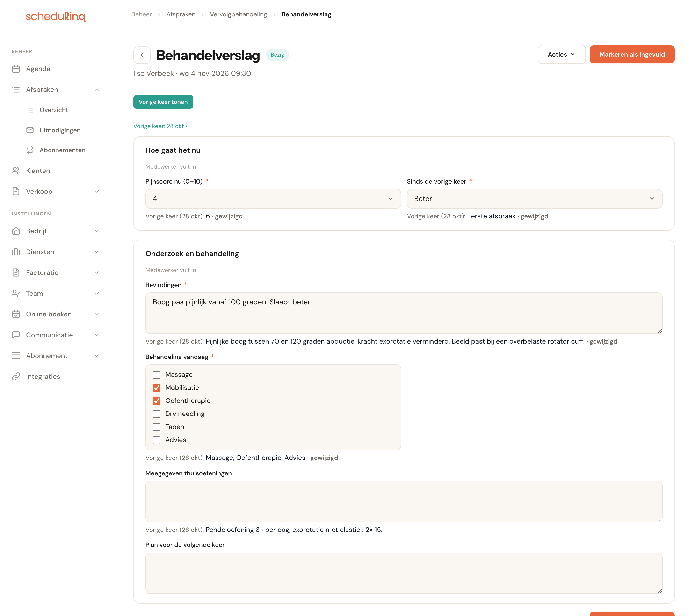696x616 pixels.
Task: Uncheck the Mobilisatie checkbox
Action: point(157,388)
